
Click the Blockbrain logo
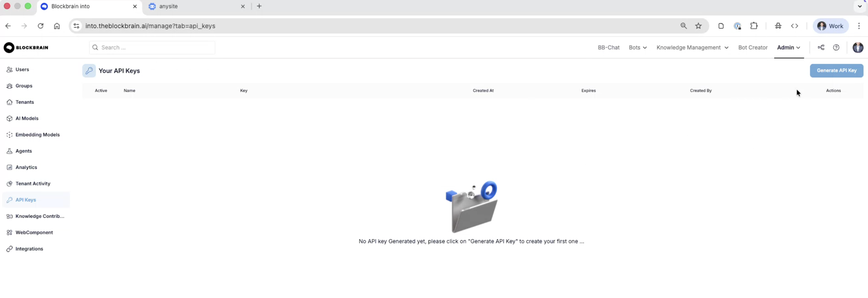tap(26, 48)
